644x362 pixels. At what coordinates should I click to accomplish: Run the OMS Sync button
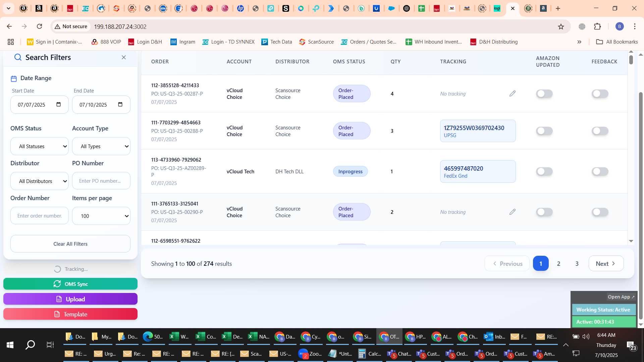(x=70, y=284)
